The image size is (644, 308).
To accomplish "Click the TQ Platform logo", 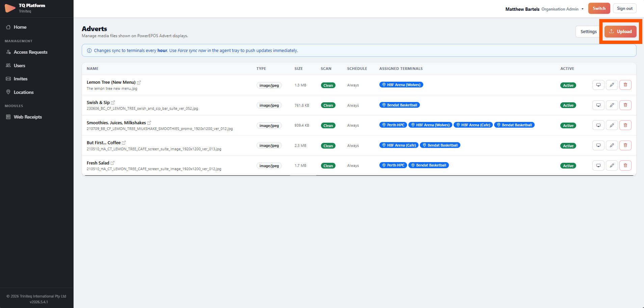I will [x=10, y=8].
